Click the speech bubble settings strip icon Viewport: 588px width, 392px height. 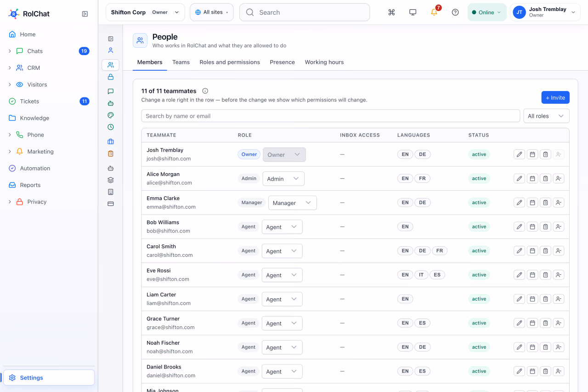click(111, 91)
